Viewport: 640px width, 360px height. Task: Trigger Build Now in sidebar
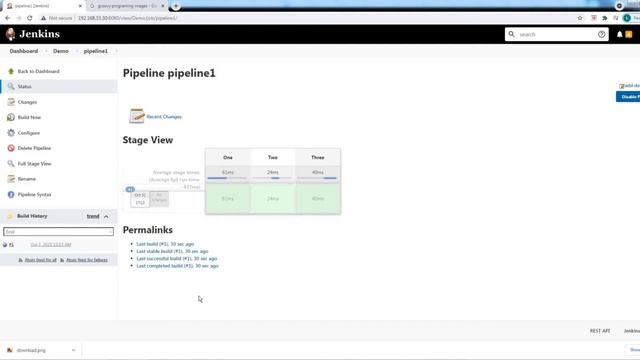click(29, 118)
